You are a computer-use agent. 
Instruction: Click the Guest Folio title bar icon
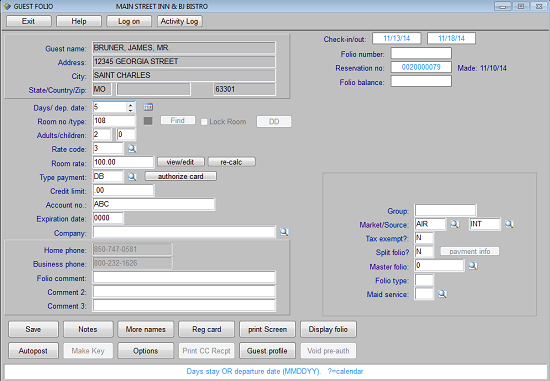coord(7,6)
